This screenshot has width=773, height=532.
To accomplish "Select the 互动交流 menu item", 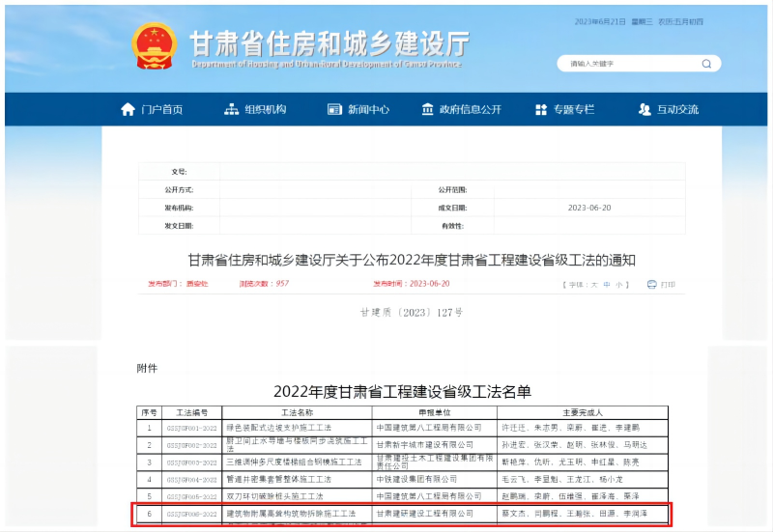I will pyautogui.click(x=677, y=109).
